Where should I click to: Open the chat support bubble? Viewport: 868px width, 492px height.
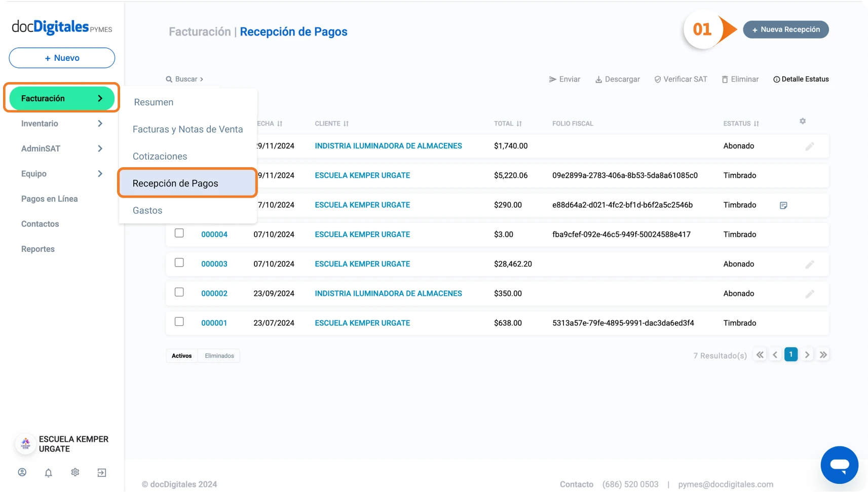tap(840, 465)
